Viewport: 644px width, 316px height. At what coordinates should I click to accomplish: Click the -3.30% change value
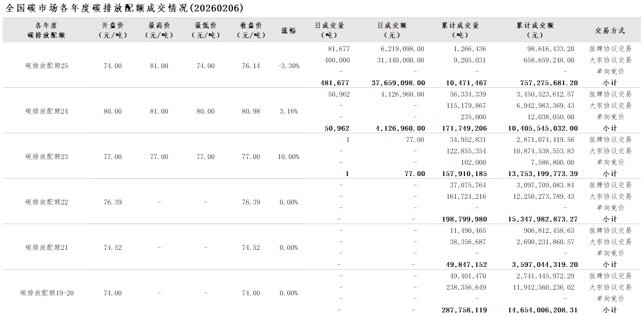point(288,66)
